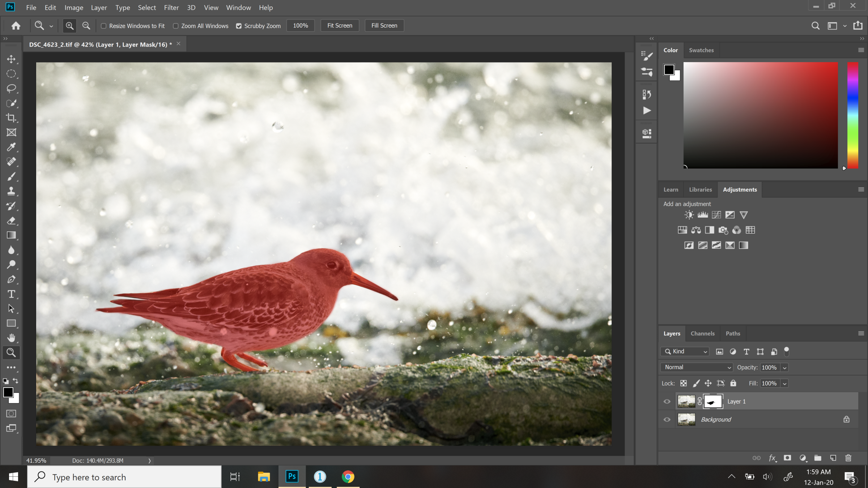The image size is (868, 488).
Task: Open the Select menu
Action: pyautogui.click(x=147, y=8)
